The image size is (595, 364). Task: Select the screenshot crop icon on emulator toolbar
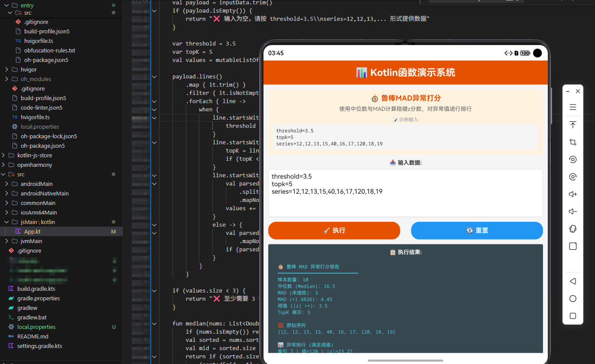click(573, 142)
